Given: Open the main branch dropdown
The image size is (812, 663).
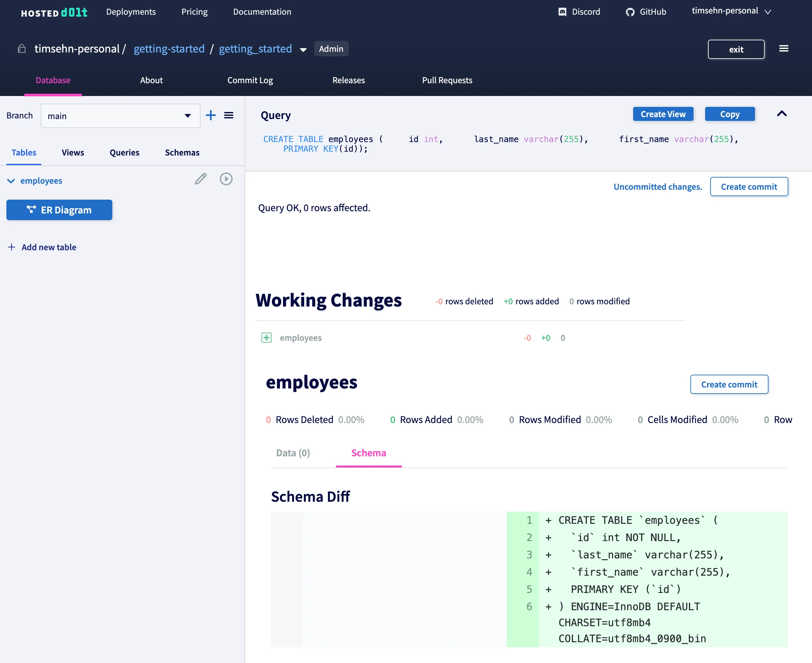Looking at the screenshot, I should click(120, 116).
